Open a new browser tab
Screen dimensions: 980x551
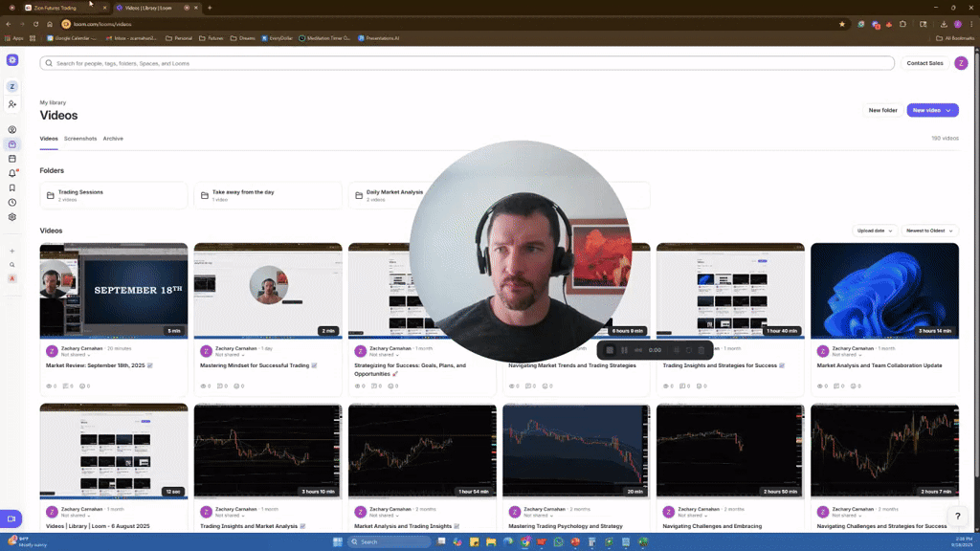(210, 8)
